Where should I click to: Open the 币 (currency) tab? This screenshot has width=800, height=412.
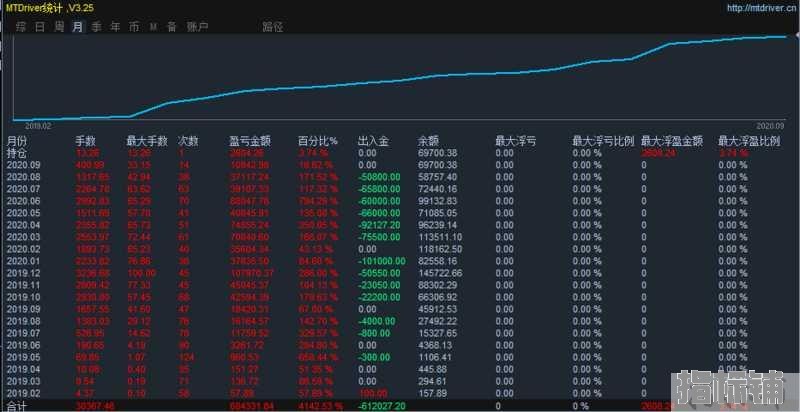point(134,26)
